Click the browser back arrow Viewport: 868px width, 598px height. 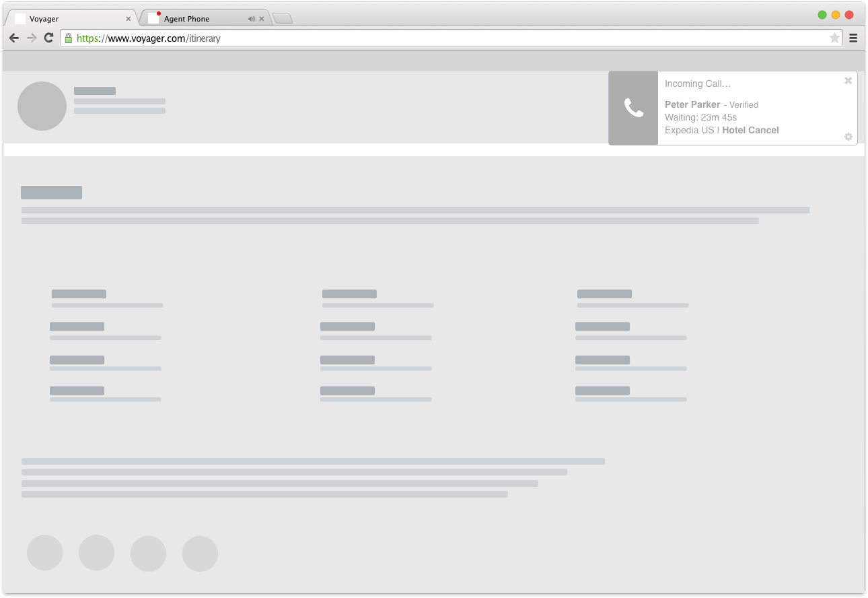tap(14, 38)
